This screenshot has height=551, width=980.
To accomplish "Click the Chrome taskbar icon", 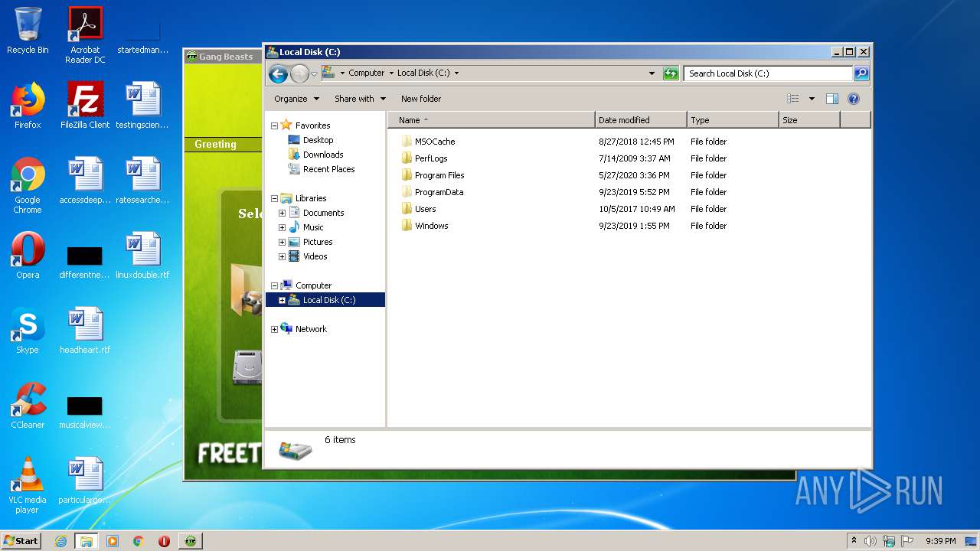I will pyautogui.click(x=139, y=541).
